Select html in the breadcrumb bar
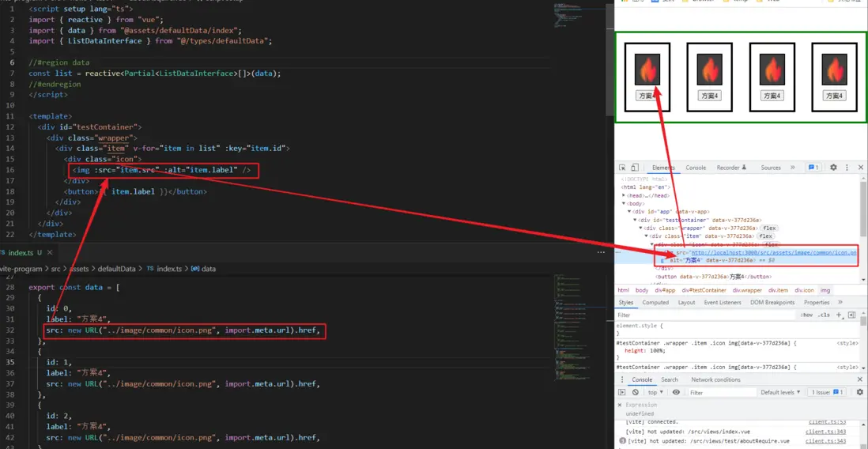The height and width of the screenshot is (449, 868). [x=623, y=290]
